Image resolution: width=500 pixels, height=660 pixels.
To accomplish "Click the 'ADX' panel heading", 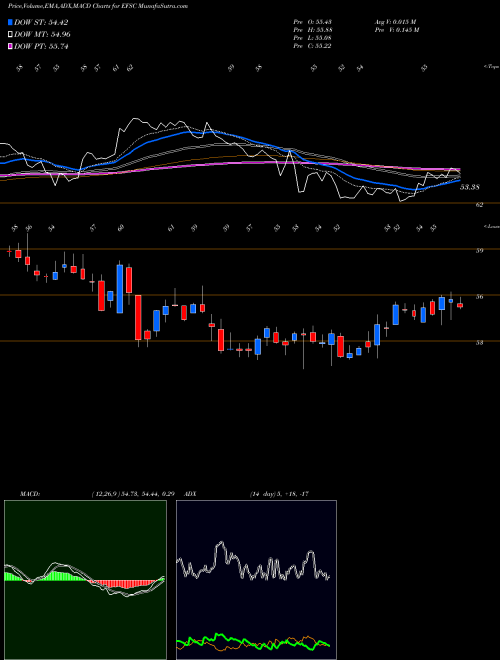I will pyautogui.click(x=190, y=494).
